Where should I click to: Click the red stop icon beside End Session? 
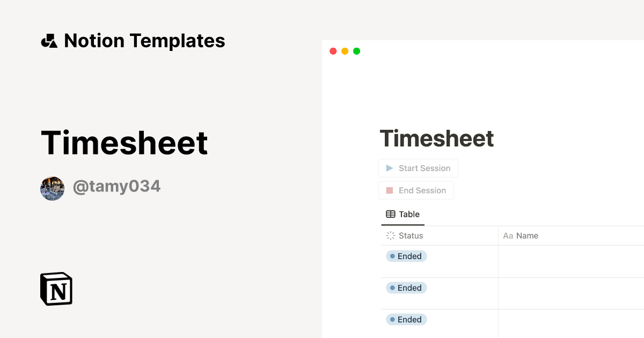click(x=389, y=190)
